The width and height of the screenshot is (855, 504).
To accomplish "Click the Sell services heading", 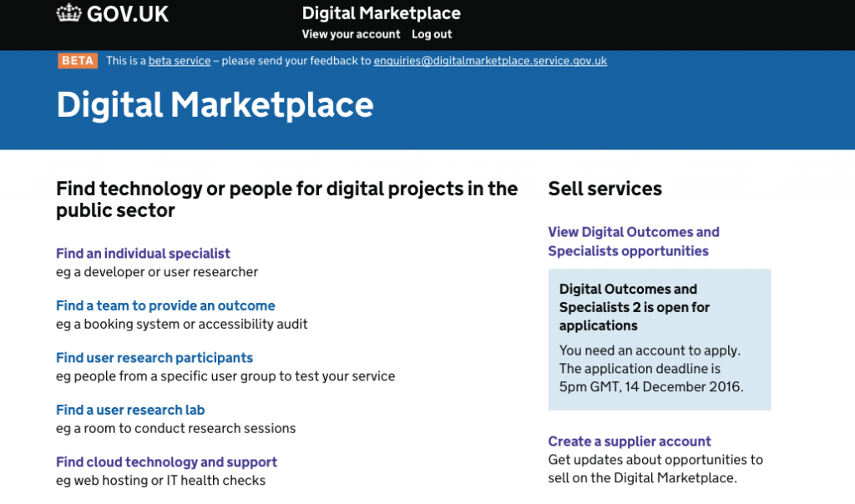I will click(605, 189).
